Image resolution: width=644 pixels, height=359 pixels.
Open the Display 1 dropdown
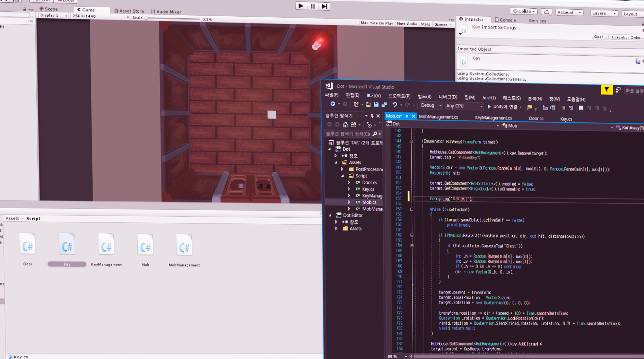(53, 15)
